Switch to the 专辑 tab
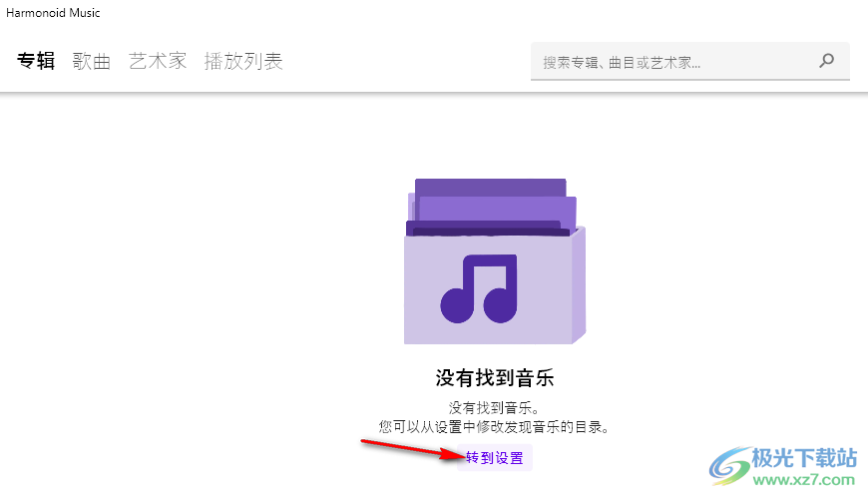 point(36,61)
